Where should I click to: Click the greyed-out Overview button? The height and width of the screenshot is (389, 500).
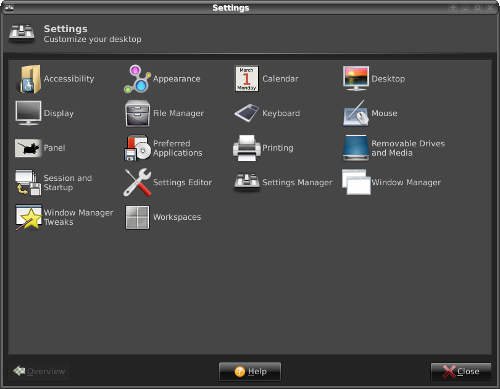tap(39, 371)
